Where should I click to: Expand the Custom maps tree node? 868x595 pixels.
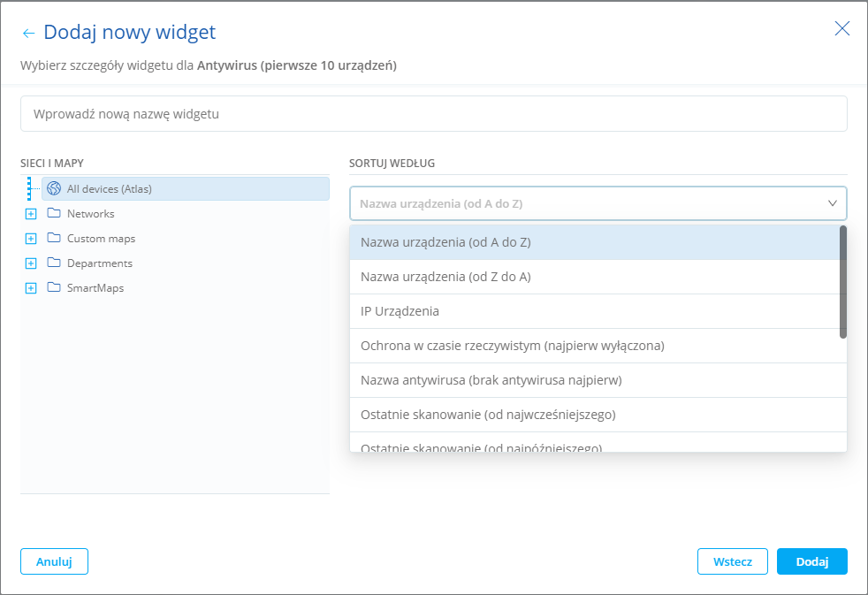[x=31, y=239]
